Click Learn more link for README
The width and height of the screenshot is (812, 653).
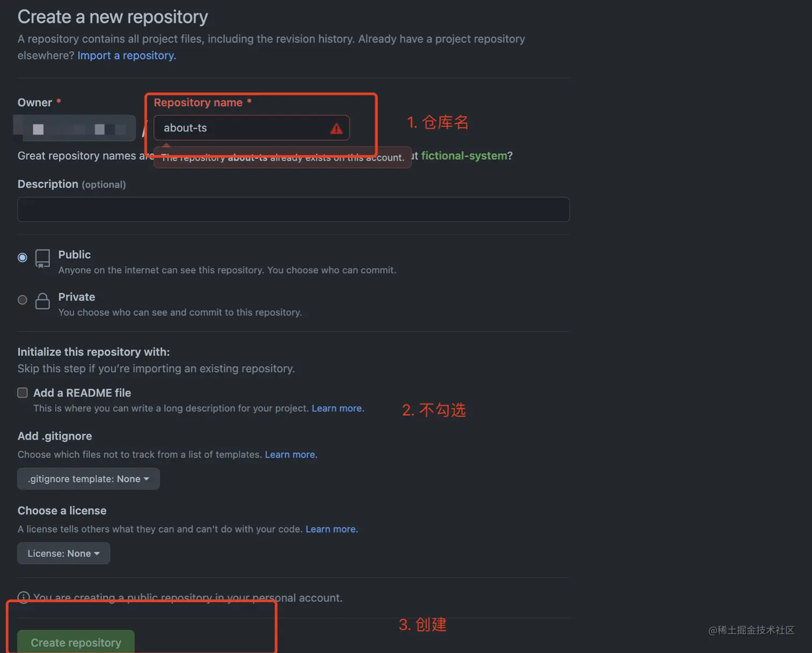(338, 408)
